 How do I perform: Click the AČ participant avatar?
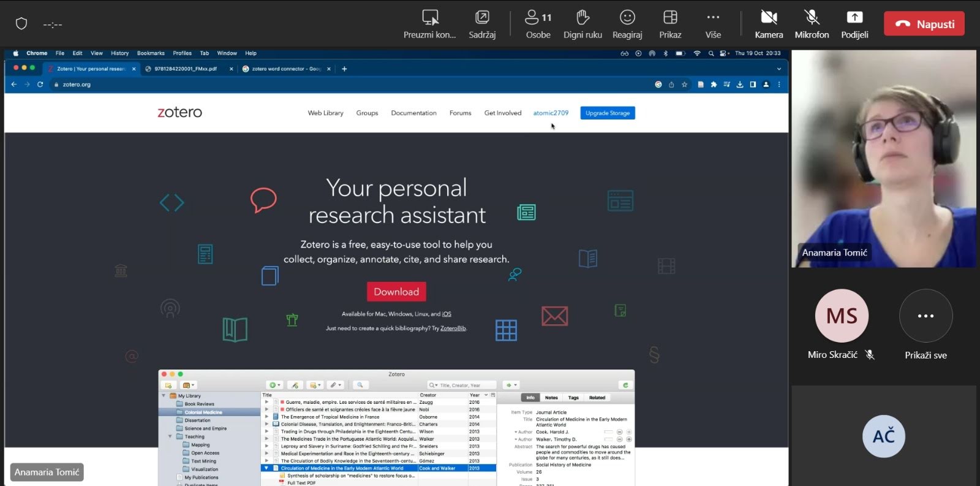pos(884,436)
